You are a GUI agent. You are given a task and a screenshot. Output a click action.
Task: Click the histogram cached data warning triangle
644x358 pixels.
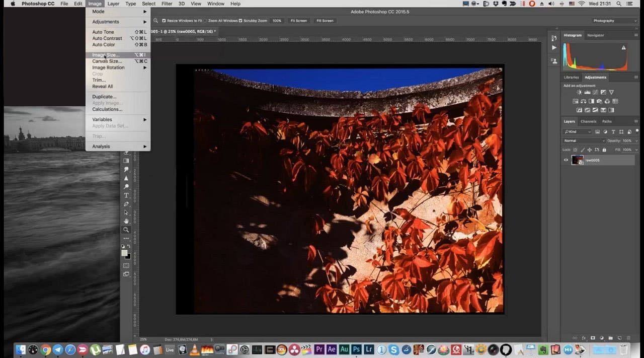tap(624, 48)
